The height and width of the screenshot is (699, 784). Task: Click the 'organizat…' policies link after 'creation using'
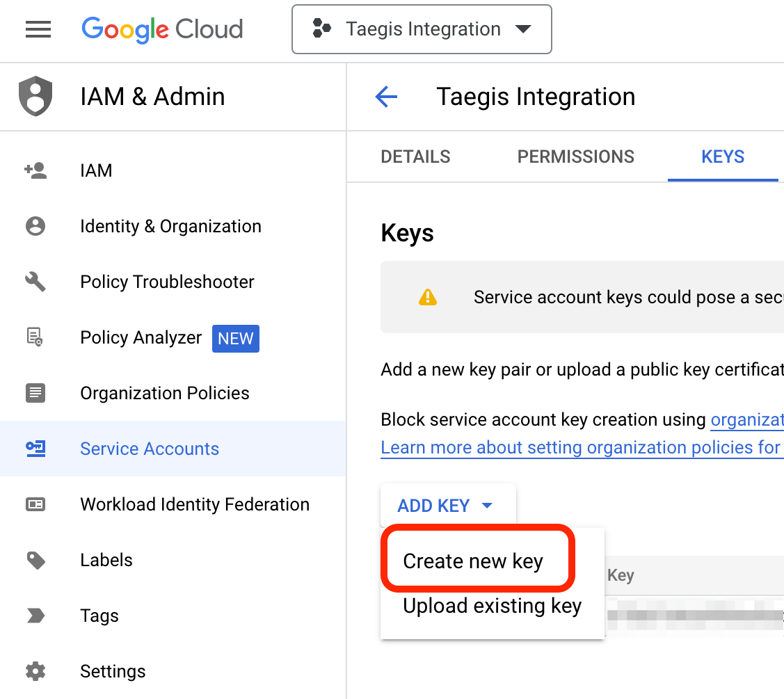click(747, 419)
